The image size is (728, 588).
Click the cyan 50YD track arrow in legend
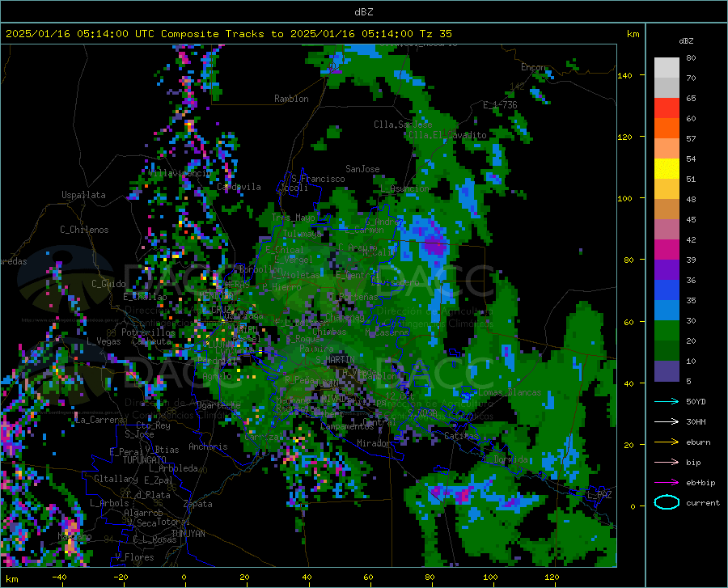tap(667, 401)
